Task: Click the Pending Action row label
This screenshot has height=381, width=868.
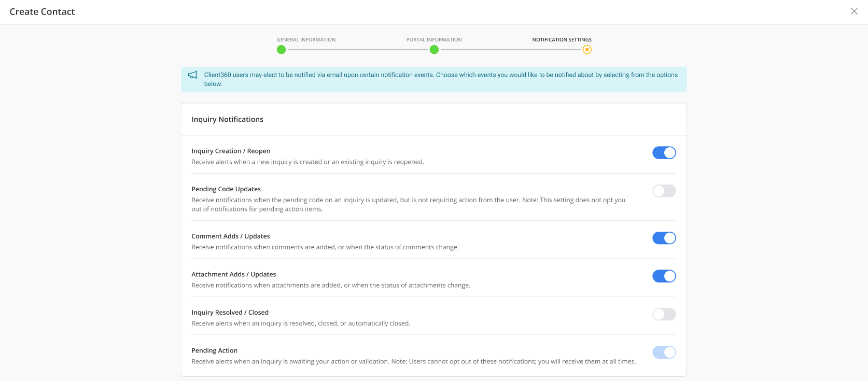Action: pos(214,350)
